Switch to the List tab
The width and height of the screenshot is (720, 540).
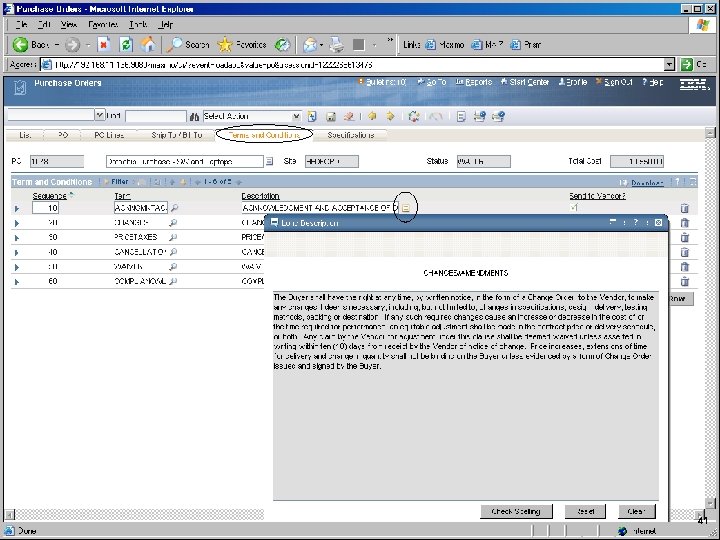click(x=25, y=135)
